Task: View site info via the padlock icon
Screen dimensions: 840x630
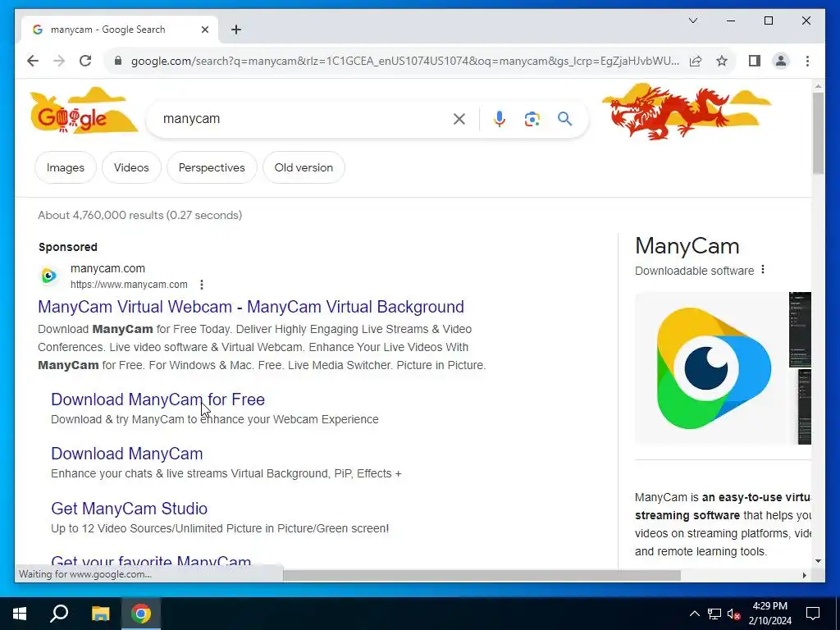Action: (118, 61)
